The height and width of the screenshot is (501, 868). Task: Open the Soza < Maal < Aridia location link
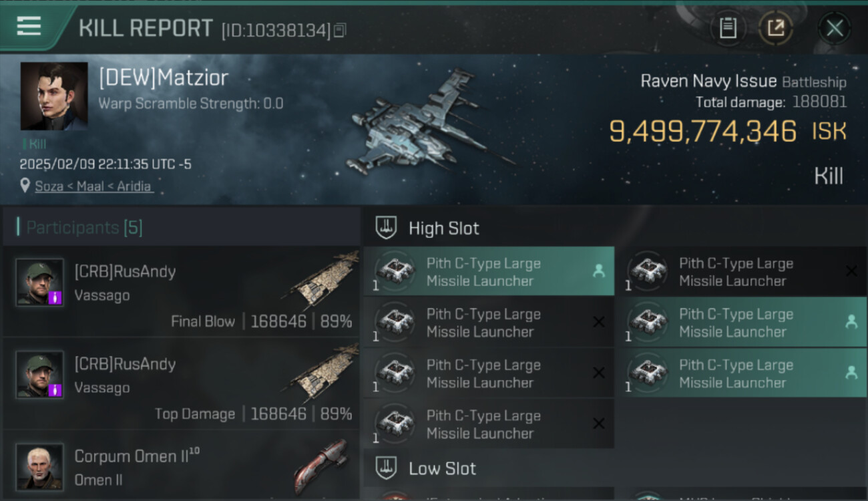93,186
